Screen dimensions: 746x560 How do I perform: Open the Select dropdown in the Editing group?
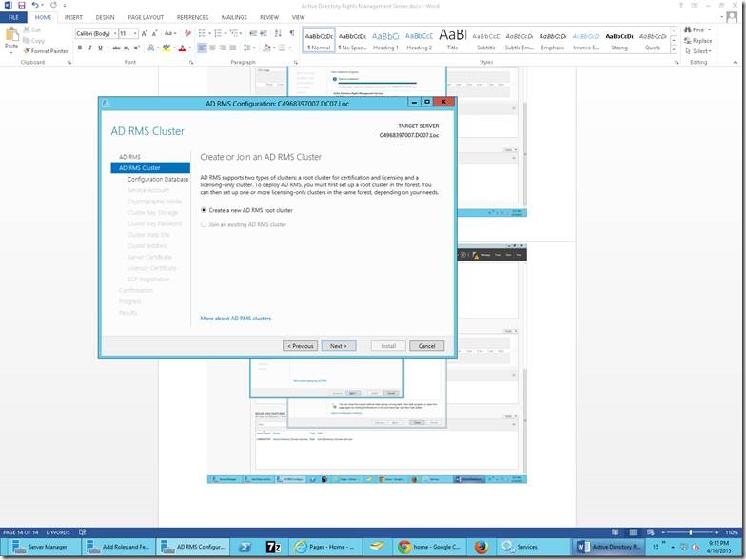click(x=698, y=51)
